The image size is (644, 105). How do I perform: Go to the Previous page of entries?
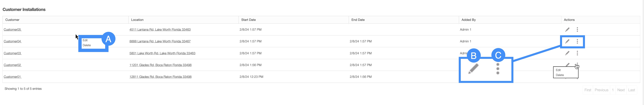click(x=601, y=90)
